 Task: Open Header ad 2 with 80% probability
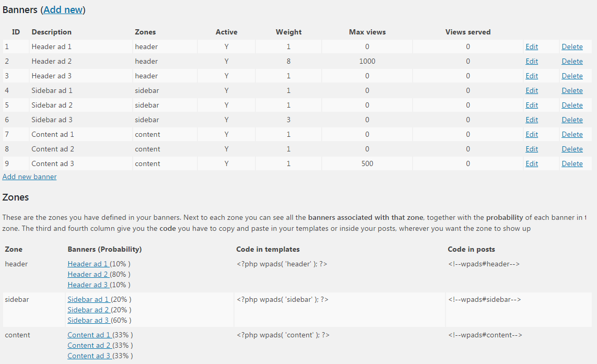click(88, 274)
